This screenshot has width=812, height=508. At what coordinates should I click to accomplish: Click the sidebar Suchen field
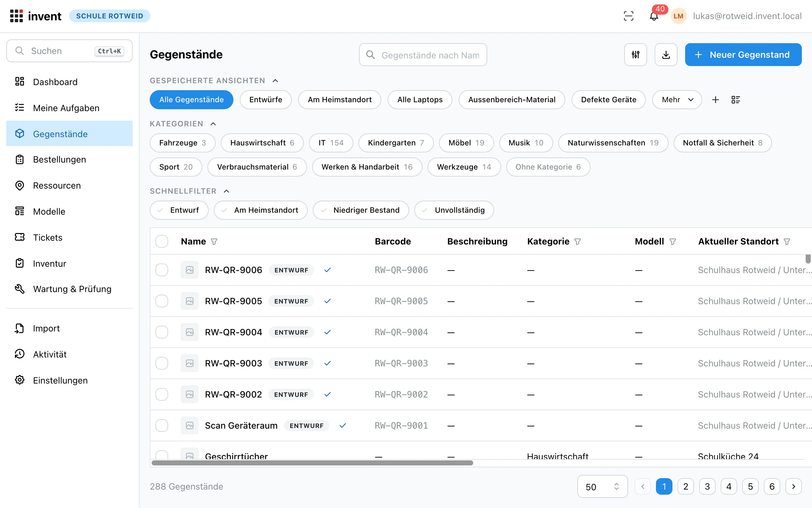tap(69, 51)
